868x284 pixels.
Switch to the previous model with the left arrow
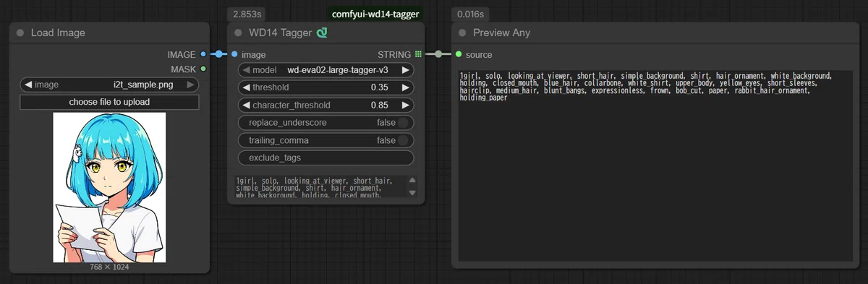246,70
